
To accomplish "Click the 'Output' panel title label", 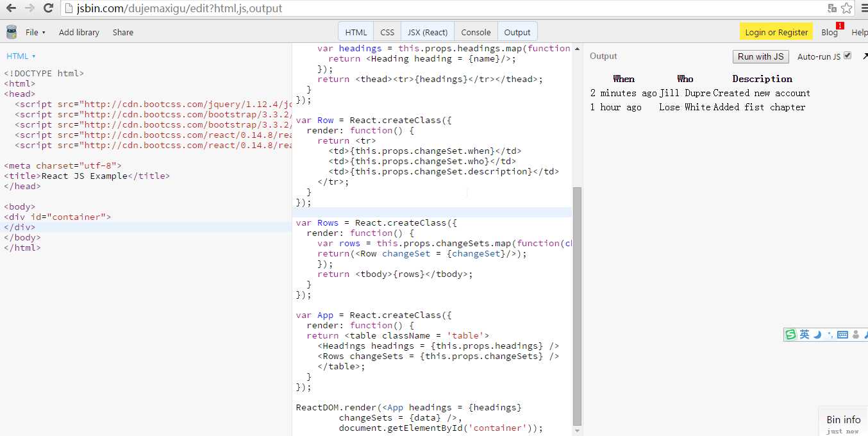I will [x=603, y=56].
